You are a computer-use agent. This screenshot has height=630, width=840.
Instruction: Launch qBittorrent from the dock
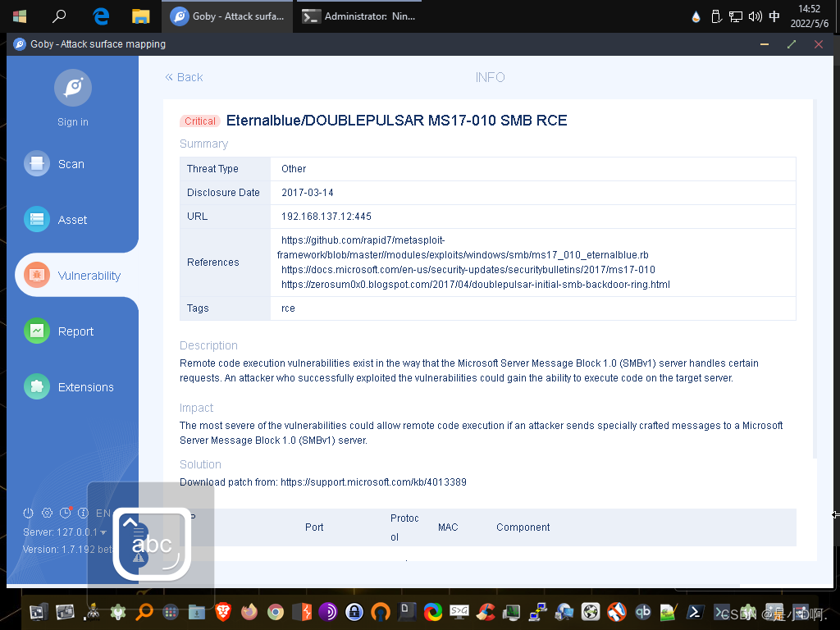pos(643,611)
